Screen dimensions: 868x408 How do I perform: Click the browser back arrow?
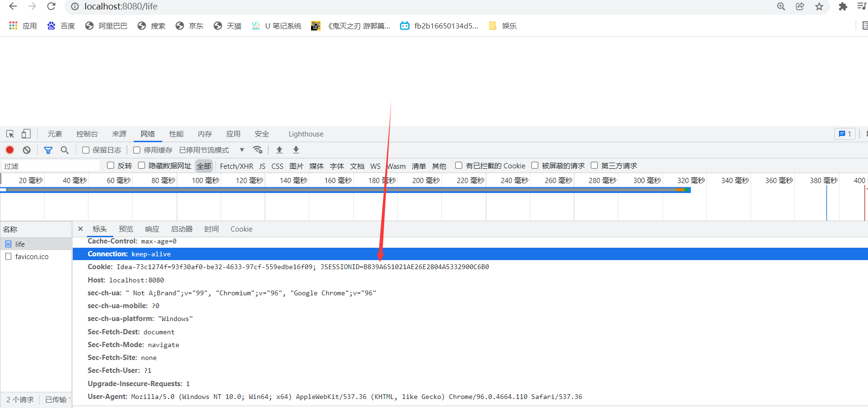pos(13,6)
